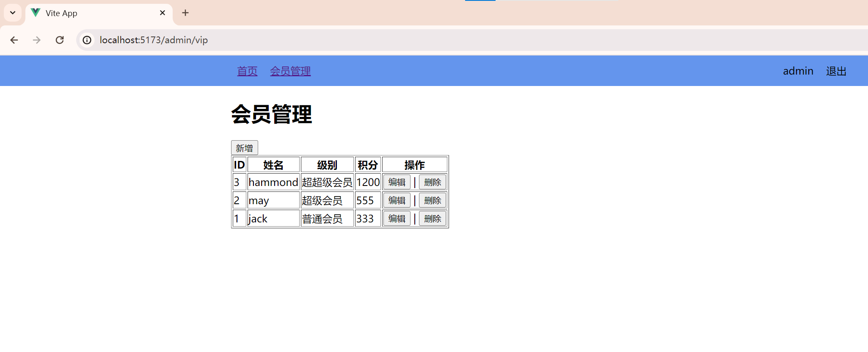Edit hammond's row with 编辑
Screen dimensions: 868x352
[397, 182]
